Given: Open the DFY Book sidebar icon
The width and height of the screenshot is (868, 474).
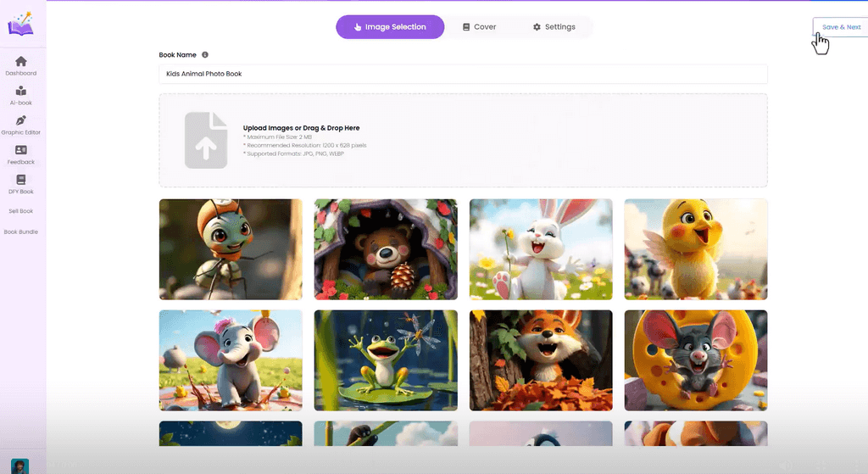Looking at the screenshot, I should 21,180.
